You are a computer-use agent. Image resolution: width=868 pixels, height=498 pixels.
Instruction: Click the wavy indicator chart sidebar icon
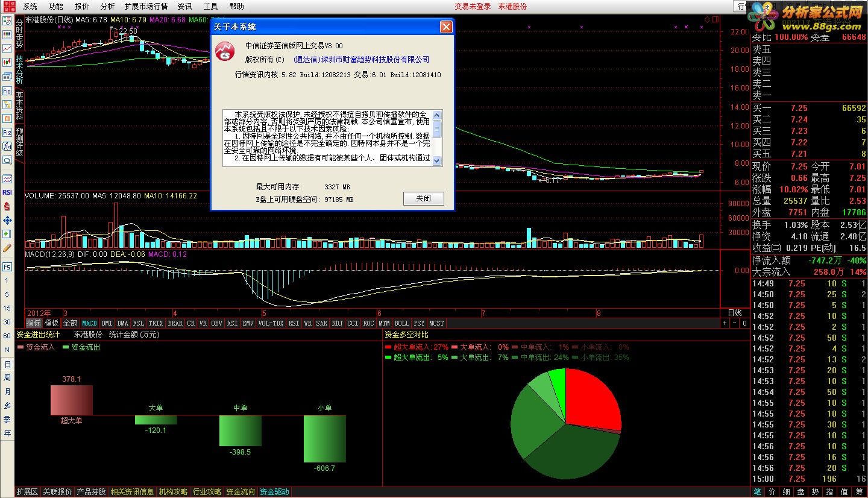[7, 178]
